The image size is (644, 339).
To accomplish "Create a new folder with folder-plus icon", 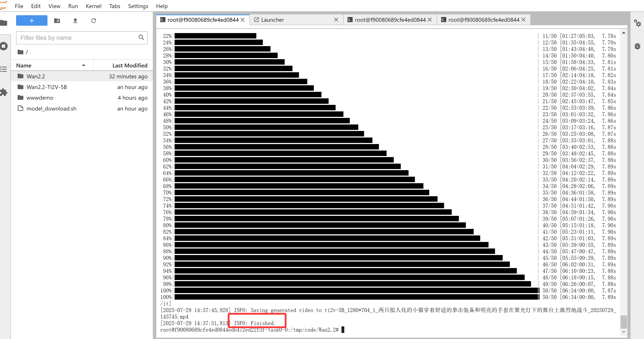I will click(57, 20).
